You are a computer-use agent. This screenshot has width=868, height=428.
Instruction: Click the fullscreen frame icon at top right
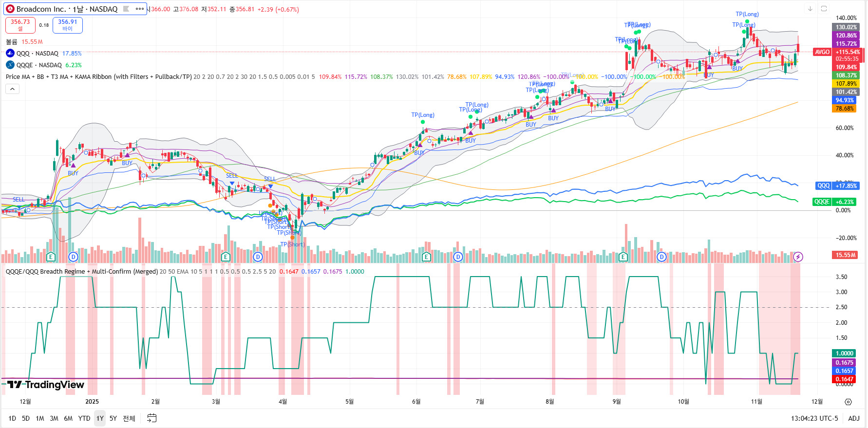coord(824,9)
